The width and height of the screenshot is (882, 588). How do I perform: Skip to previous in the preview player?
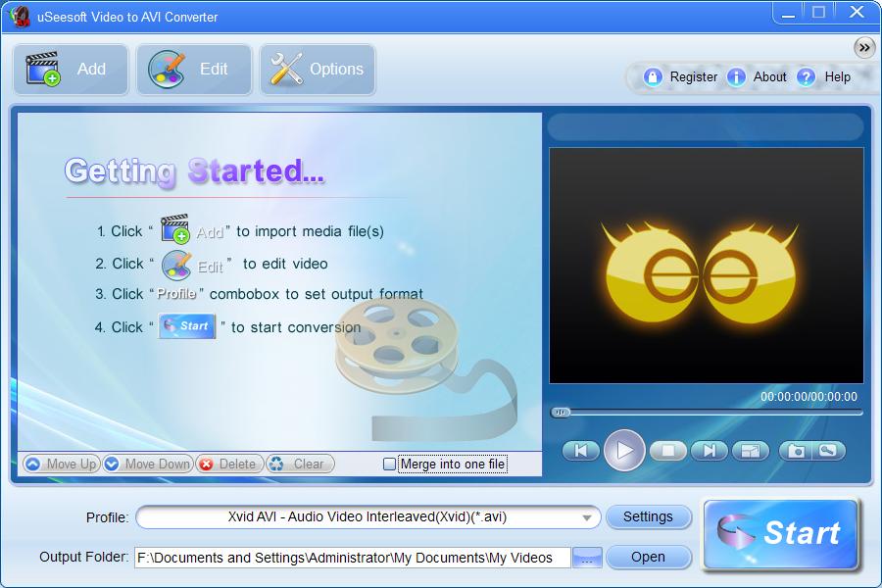580,451
